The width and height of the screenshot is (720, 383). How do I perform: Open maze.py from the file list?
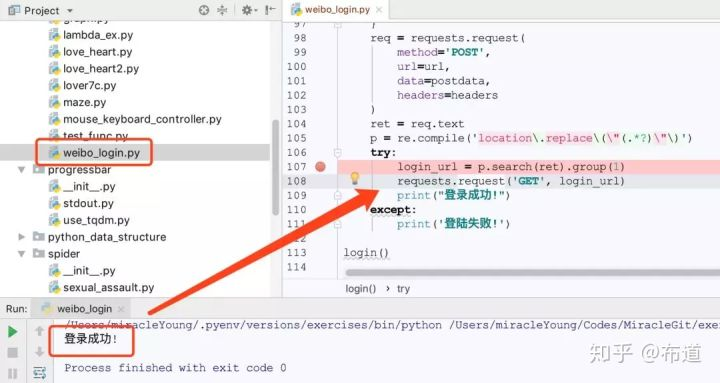(84, 102)
